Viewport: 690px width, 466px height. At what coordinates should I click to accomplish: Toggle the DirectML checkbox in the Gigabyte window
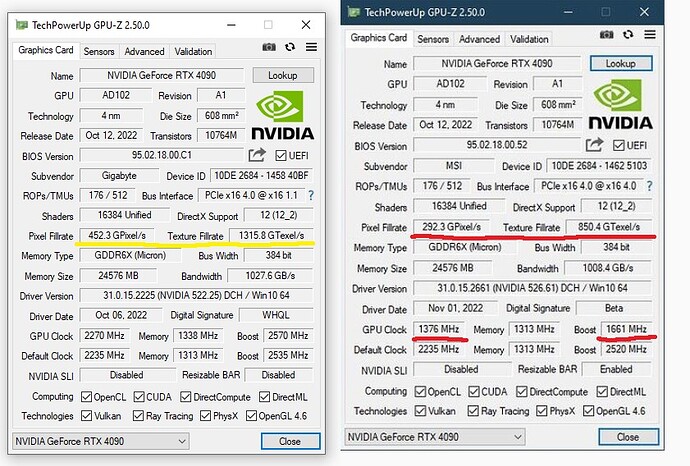click(264, 397)
